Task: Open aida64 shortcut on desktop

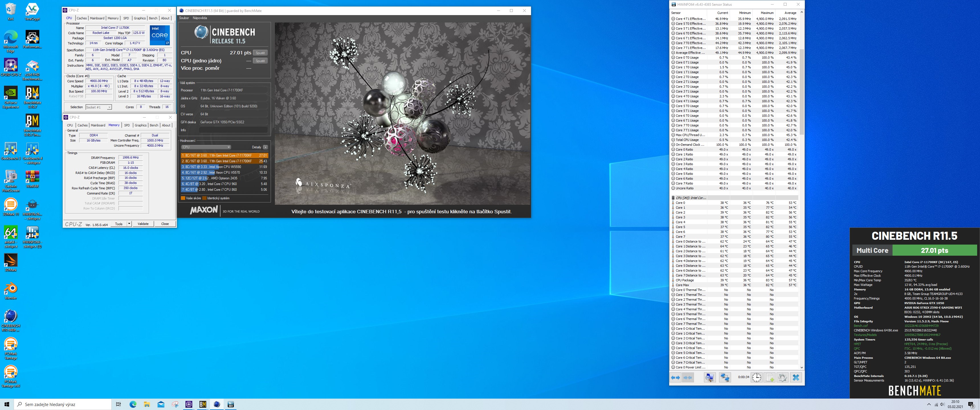Action: tap(11, 237)
